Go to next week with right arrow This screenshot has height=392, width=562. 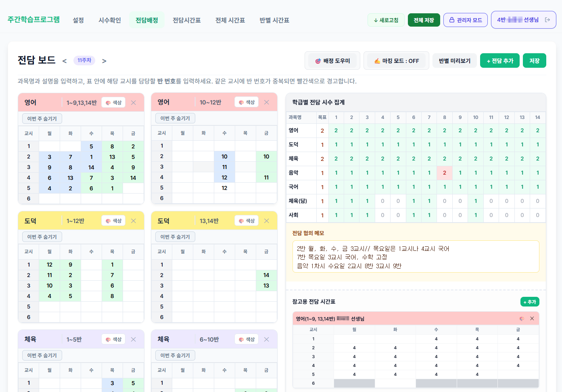[x=104, y=61]
